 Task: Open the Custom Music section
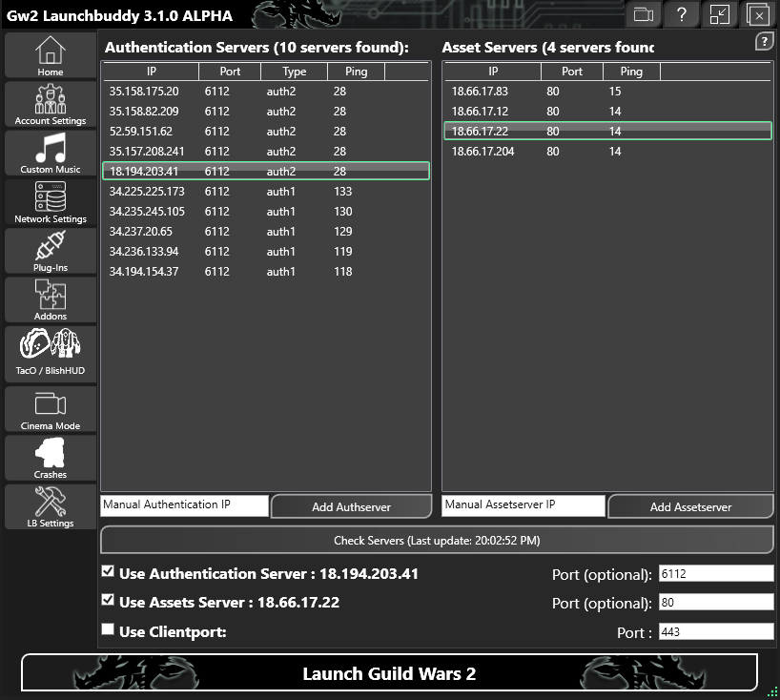[51, 154]
